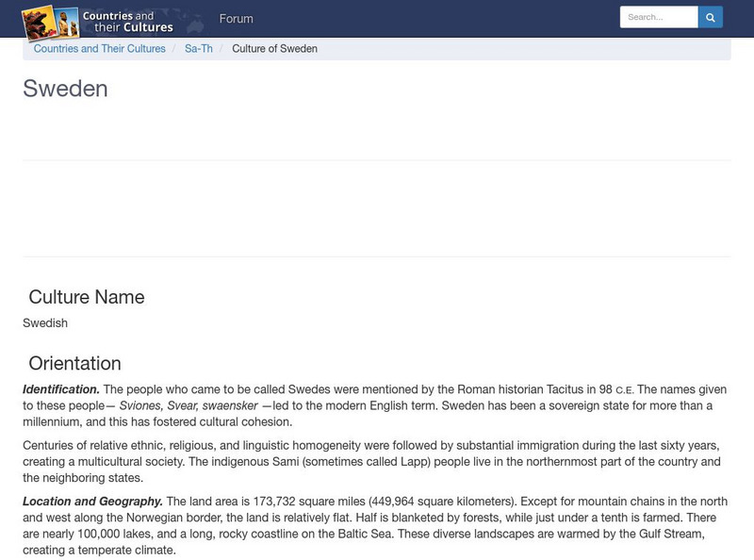Click the Sweden page heading
The width and height of the screenshot is (754, 560).
[x=65, y=89]
